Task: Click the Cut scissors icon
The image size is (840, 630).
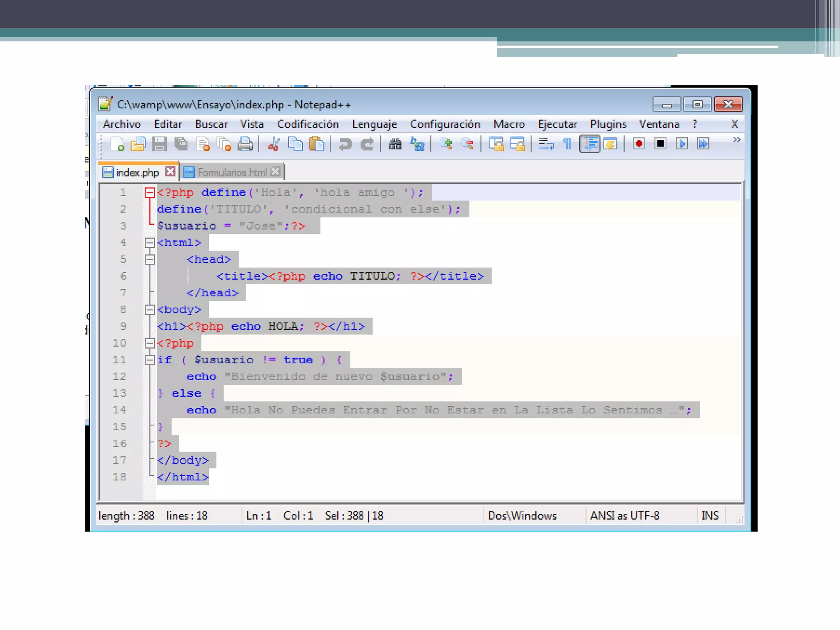Action: point(274,144)
